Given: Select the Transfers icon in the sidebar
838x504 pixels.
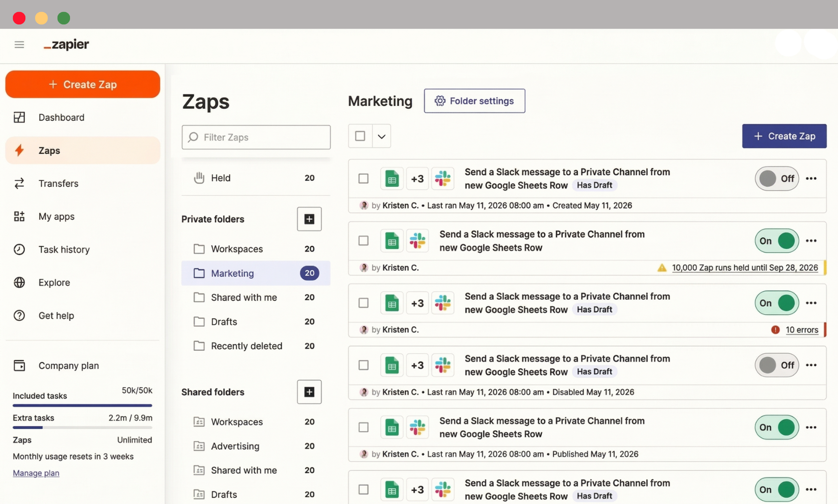Looking at the screenshot, I should pyautogui.click(x=19, y=183).
